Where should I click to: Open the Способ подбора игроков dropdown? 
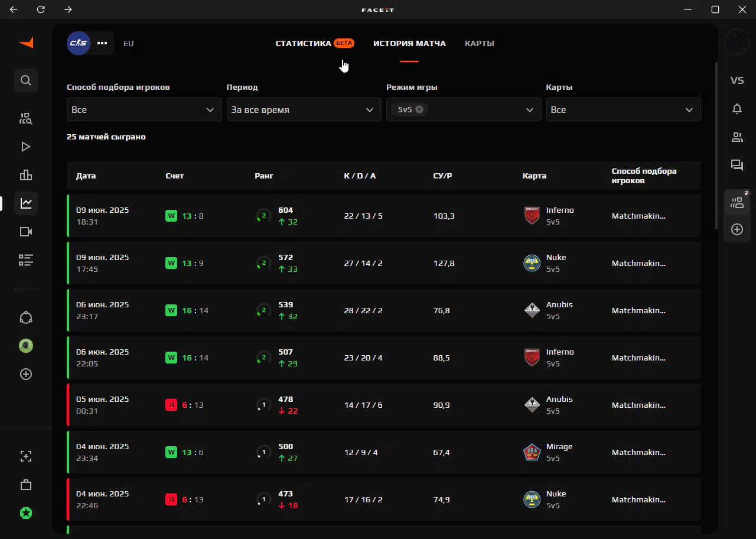click(x=144, y=109)
